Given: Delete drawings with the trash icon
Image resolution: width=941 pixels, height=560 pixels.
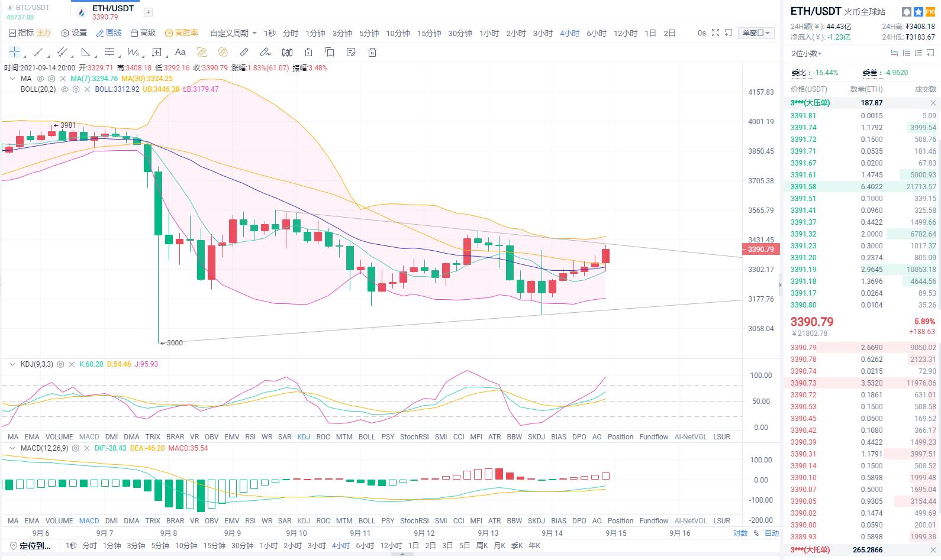Looking at the screenshot, I should (372, 52).
